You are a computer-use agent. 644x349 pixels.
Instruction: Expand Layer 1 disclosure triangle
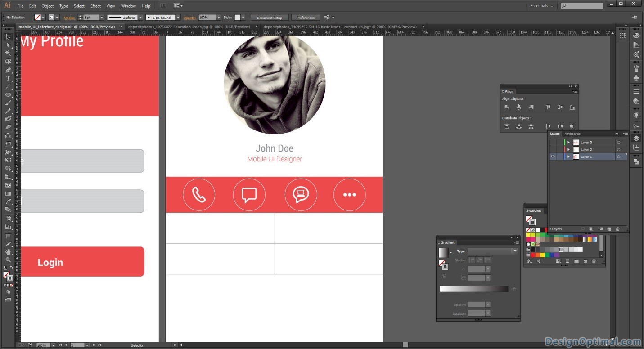pyautogui.click(x=568, y=157)
